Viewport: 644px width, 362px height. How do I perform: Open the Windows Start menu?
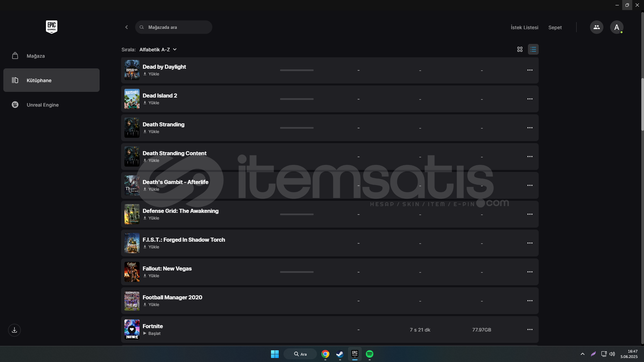275,354
